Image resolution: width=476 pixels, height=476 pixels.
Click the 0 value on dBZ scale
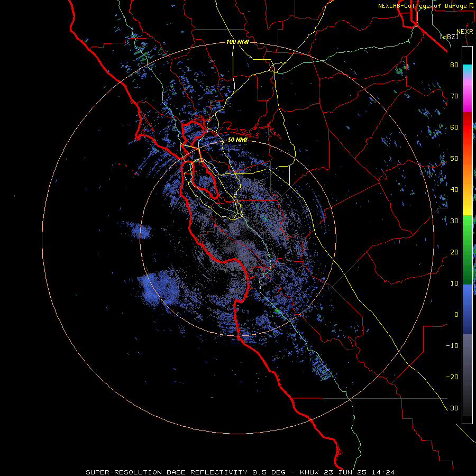pos(456,315)
